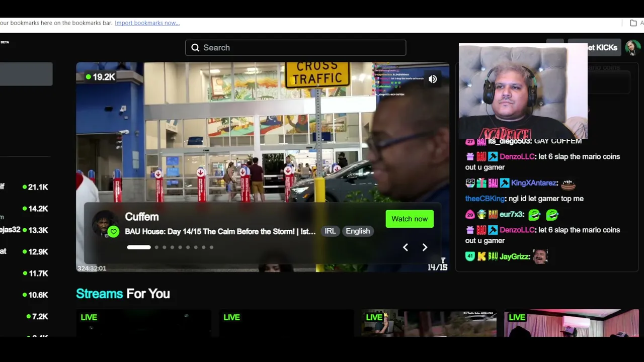Mute the featured stream's volume icon
The height and width of the screenshot is (362, 644).
coord(433,79)
